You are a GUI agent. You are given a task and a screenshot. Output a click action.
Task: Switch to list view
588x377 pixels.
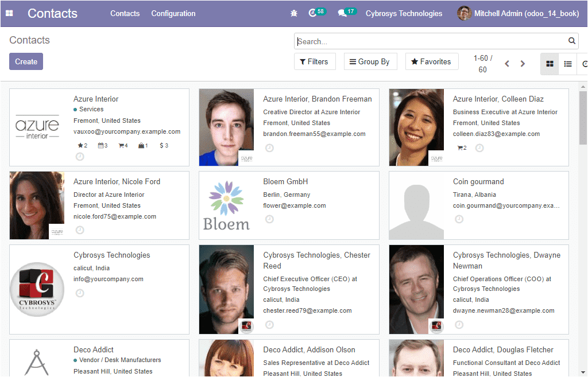coord(568,64)
